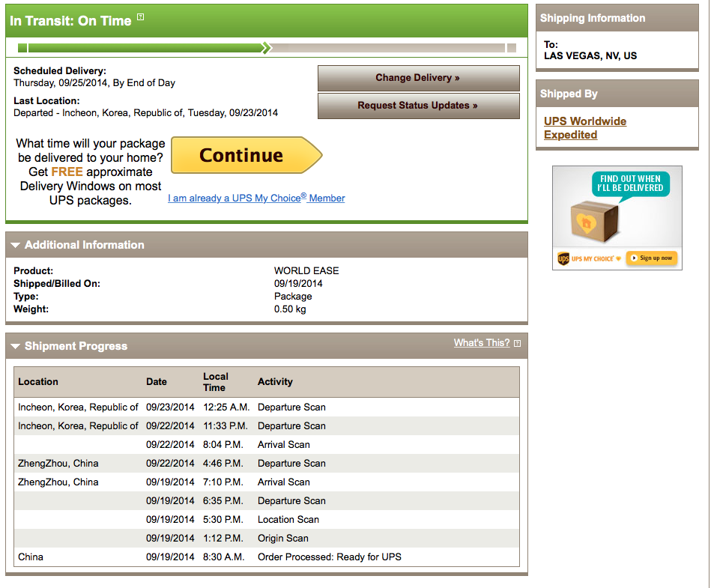Collapse the Shipment Progress section
This screenshot has width=711, height=588.
tap(16, 346)
